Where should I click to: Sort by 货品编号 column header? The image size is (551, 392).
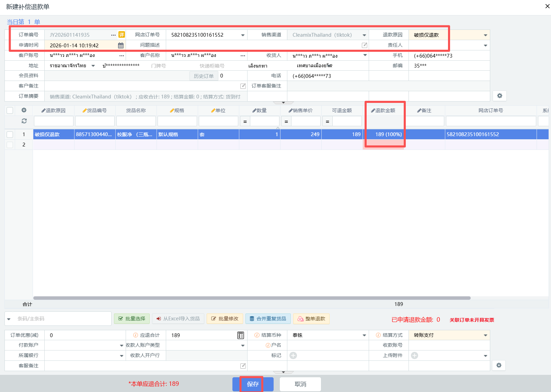(95, 110)
